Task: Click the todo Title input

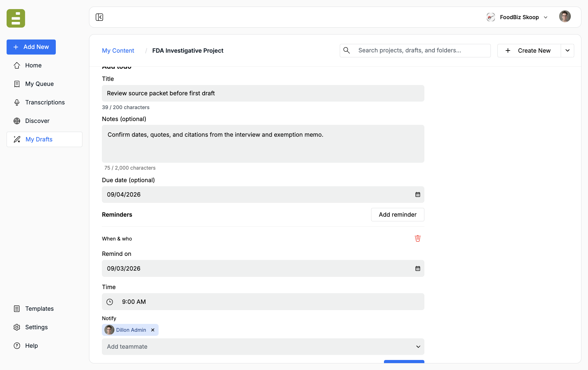Action: click(263, 93)
